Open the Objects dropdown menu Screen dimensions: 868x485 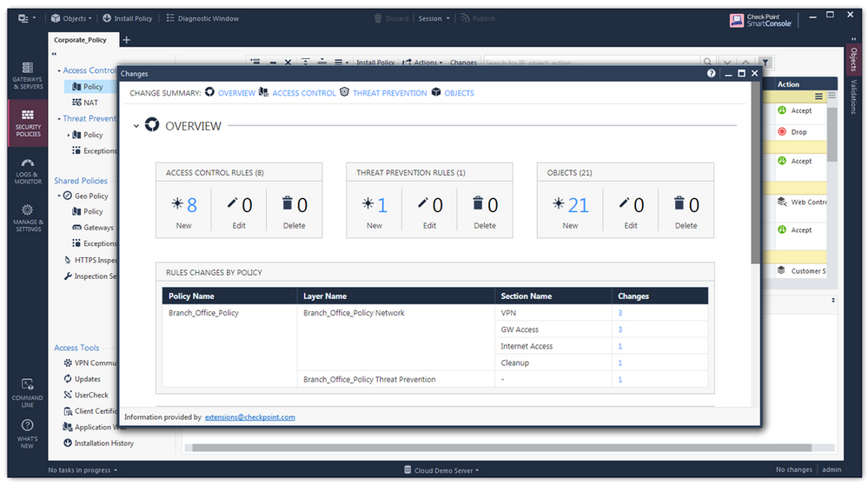pos(73,18)
